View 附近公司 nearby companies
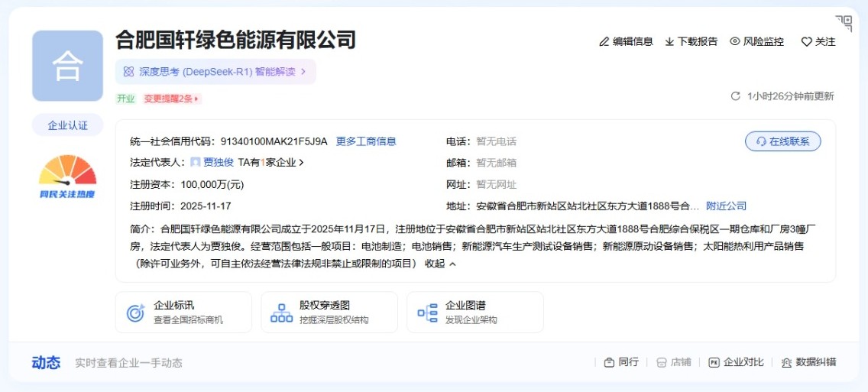868x392 pixels. pyautogui.click(x=726, y=206)
